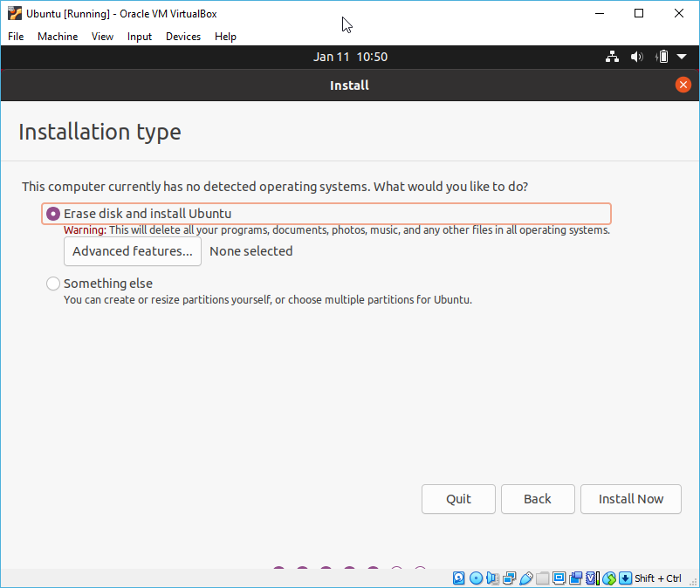Click the CPU virtualization indicator icon
The height and width of the screenshot is (588, 700).
[x=593, y=578]
